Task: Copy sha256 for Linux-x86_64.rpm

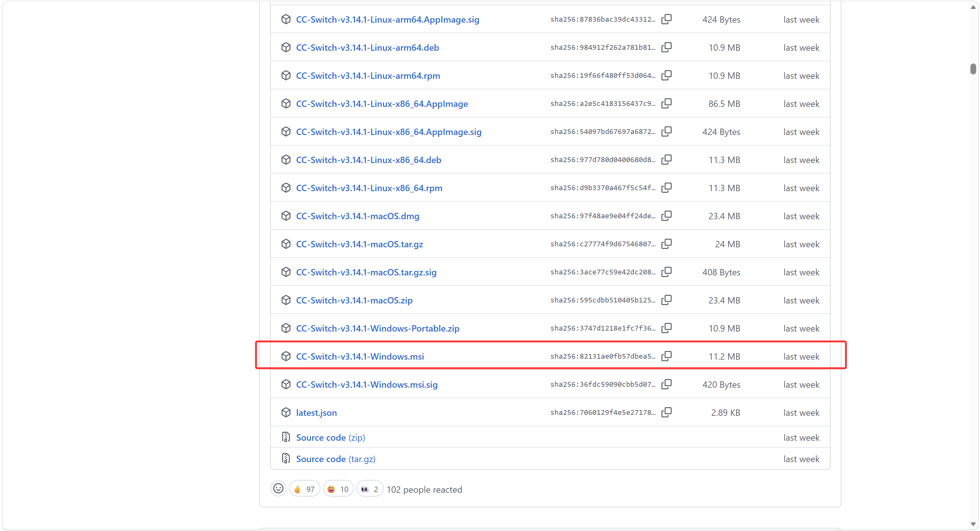Action: point(667,188)
